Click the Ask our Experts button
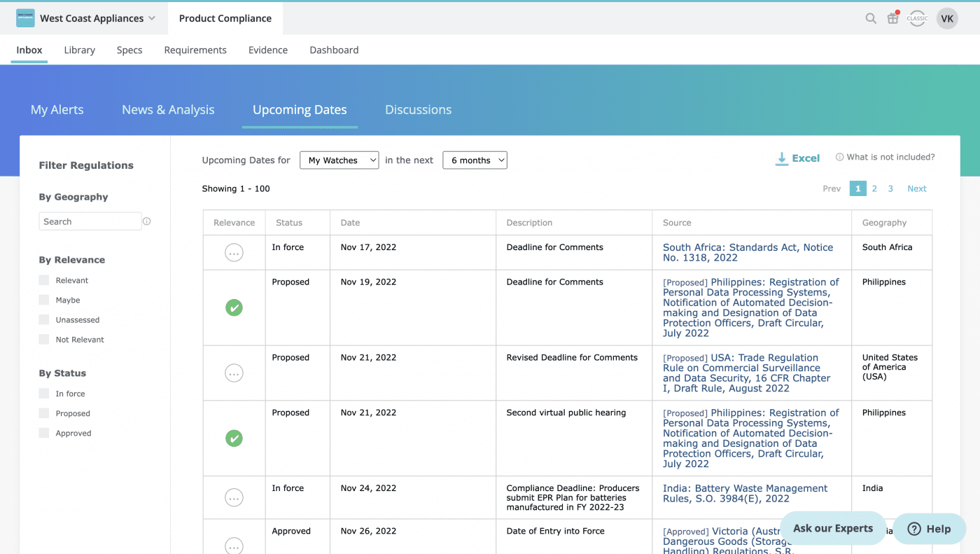 (x=832, y=528)
